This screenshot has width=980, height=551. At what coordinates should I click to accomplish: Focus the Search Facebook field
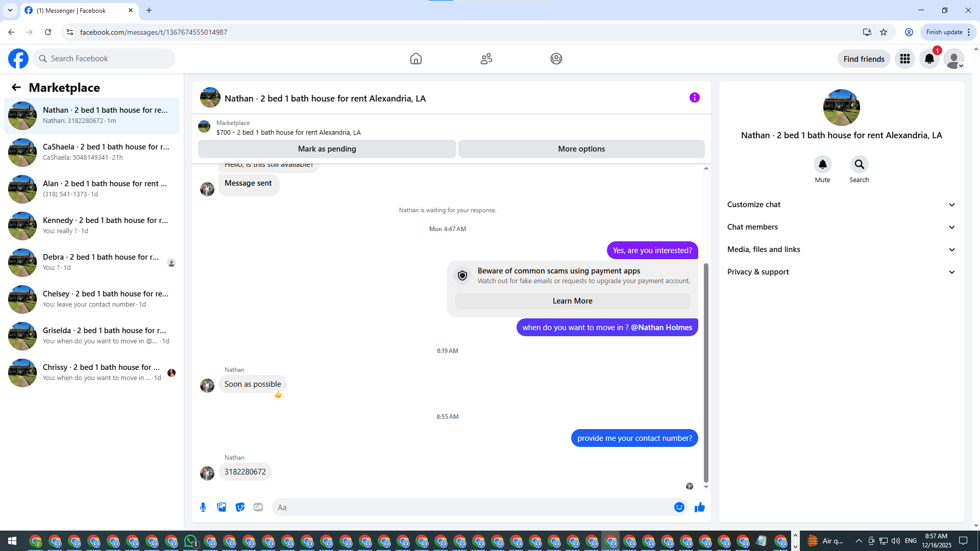pos(104,59)
